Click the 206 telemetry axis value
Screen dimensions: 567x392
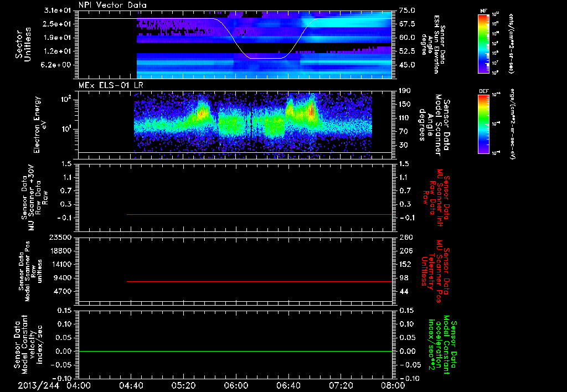(405, 251)
